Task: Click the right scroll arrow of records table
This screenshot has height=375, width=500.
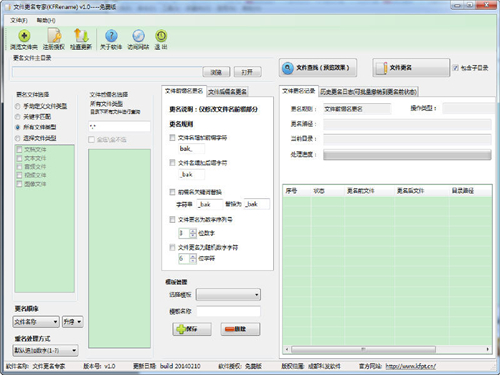Action: 488,349
